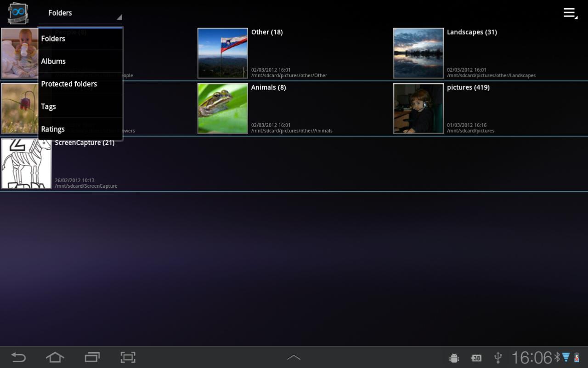The height and width of the screenshot is (368, 588).
Task: Open the ScreenCapture (21) zebra thumbnail
Action: 26,164
